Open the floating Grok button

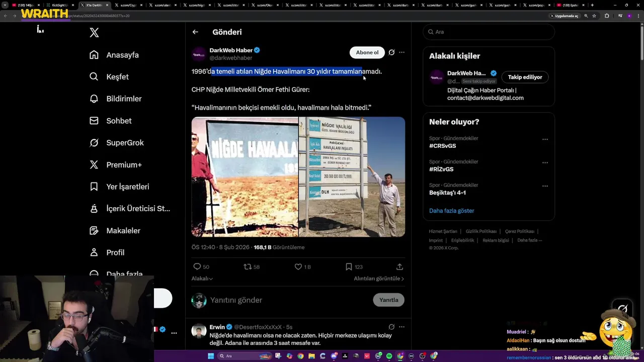[623, 308]
